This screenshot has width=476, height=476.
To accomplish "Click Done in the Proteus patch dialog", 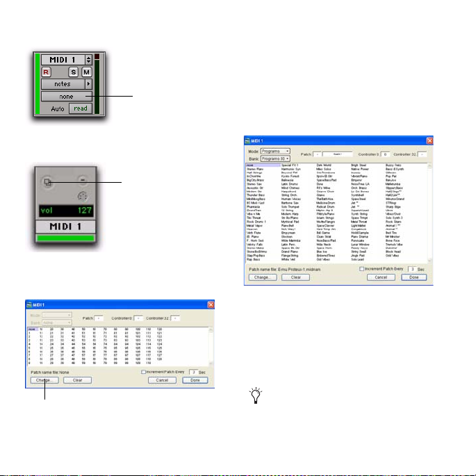I will 413,277.
